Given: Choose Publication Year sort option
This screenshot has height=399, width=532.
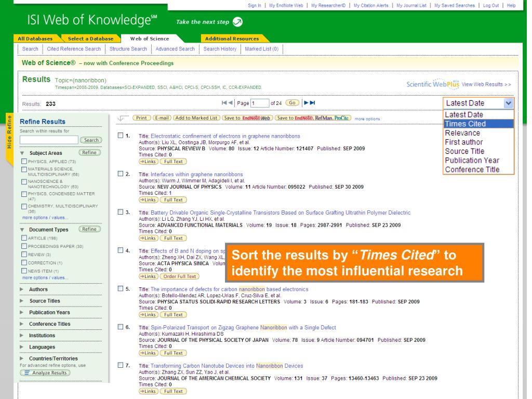Looking at the screenshot, I should click(x=478, y=161).
